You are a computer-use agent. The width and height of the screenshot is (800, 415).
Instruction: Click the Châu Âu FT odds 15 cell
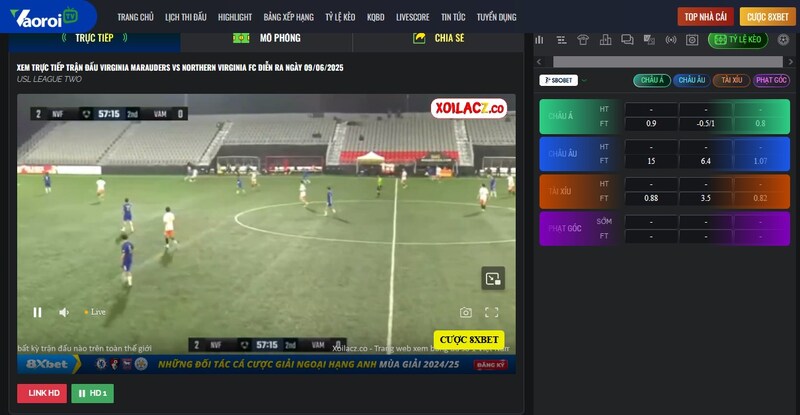(651, 161)
